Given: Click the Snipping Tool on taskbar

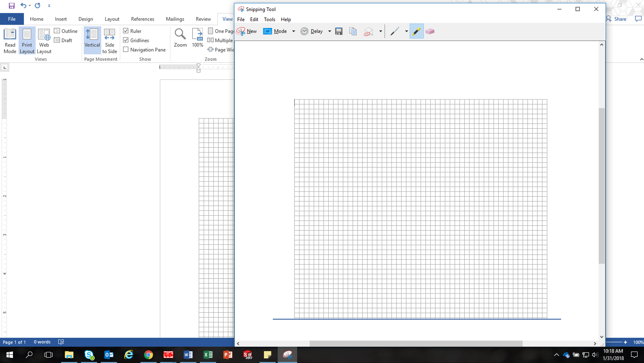Looking at the screenshot, I should pyautogui.click(x=287, y=354).
